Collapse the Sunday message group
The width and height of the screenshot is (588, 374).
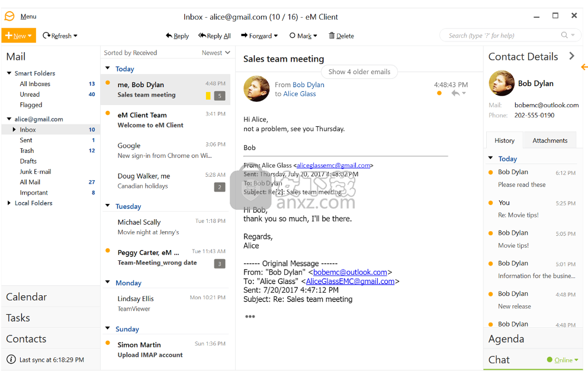pyautogui.click(x=108, y=328)
